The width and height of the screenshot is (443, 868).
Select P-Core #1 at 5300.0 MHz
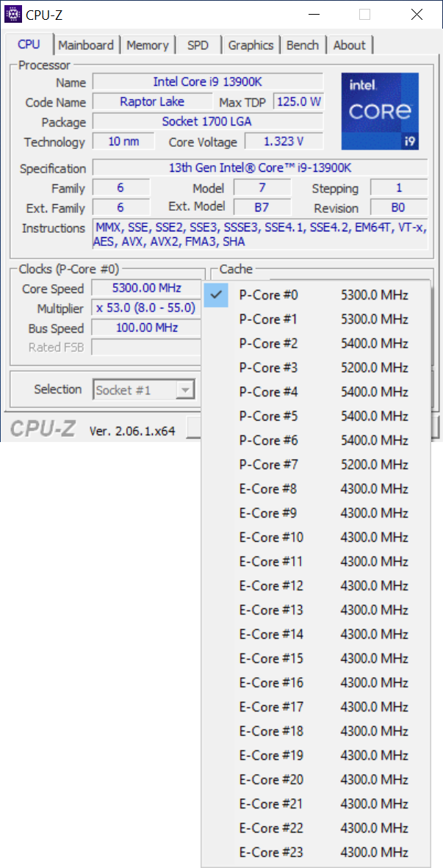coord(316,319)
